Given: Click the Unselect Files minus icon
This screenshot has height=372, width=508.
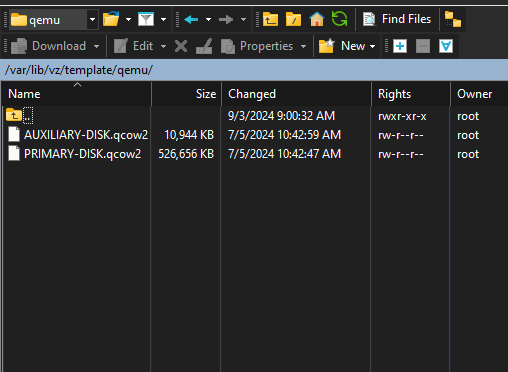Looking at the screenshot, I should coord(423,46).
